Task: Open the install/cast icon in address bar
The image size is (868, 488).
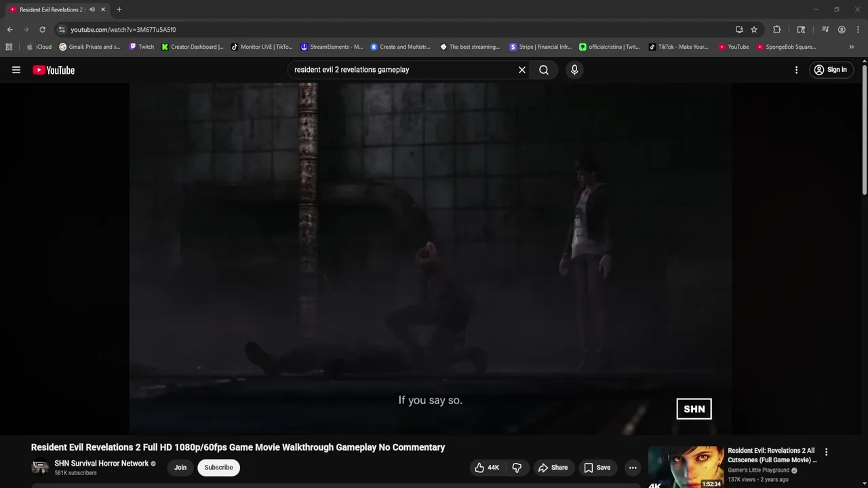Action: (x=739, y=30)
